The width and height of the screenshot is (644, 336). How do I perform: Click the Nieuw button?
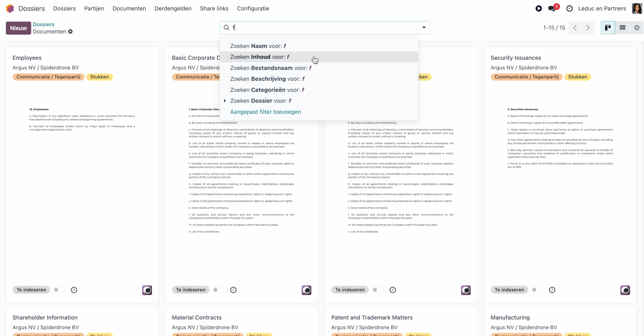[18, 28]
